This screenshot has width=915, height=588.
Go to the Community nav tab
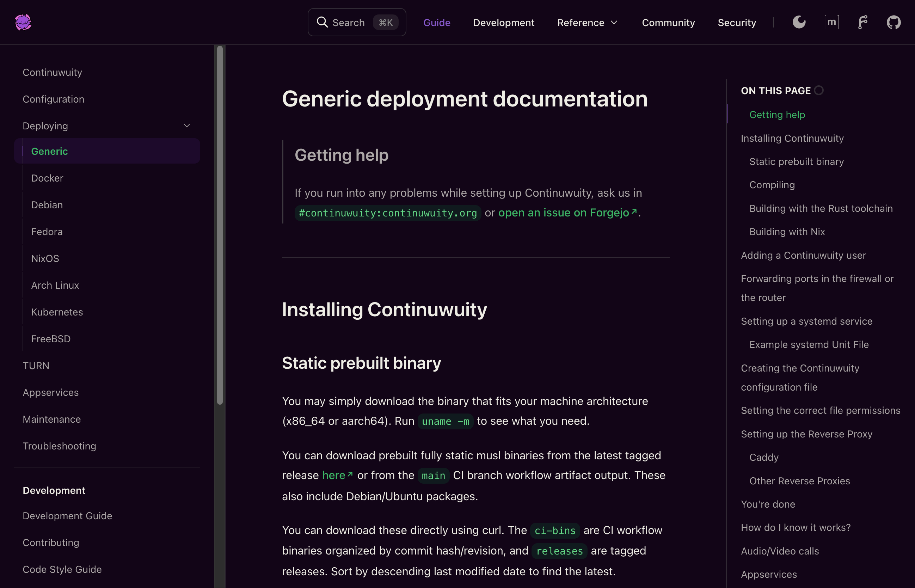click(668, 23)
